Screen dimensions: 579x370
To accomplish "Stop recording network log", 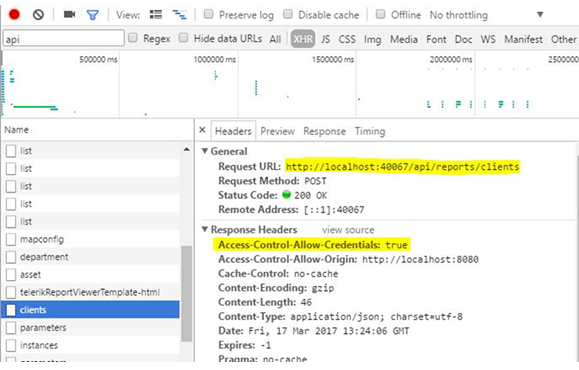I will click(14, 14).
